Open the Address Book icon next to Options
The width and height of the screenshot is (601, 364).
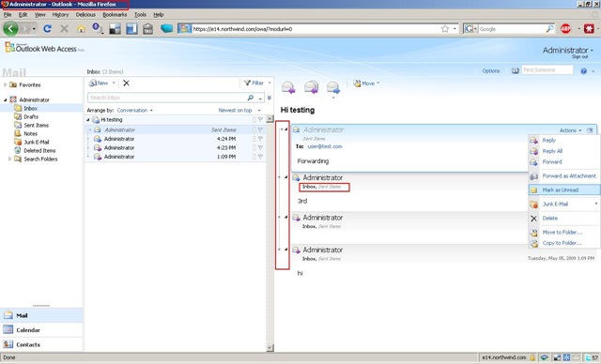(x=516, y=70)
